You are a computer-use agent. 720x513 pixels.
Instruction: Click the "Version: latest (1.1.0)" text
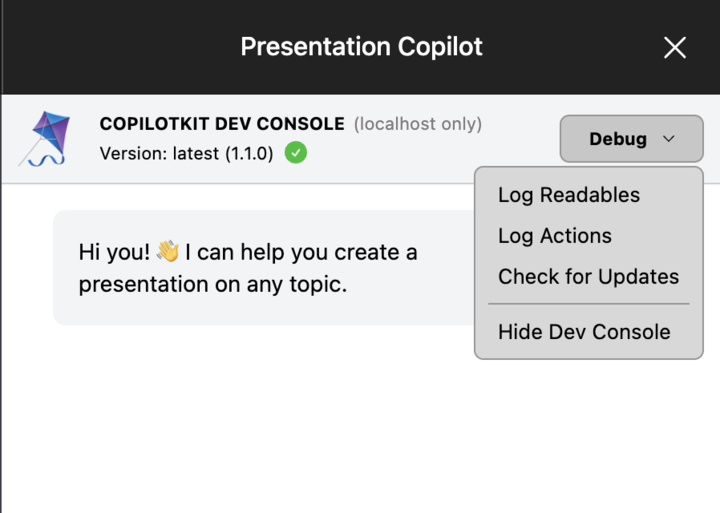click(186, 154)
